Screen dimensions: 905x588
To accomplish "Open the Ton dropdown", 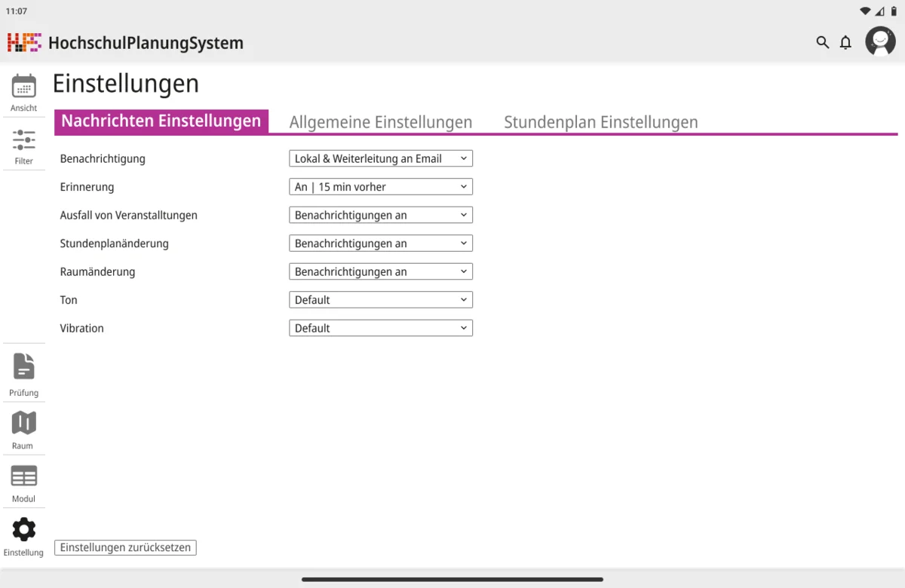I will (381, 300).
